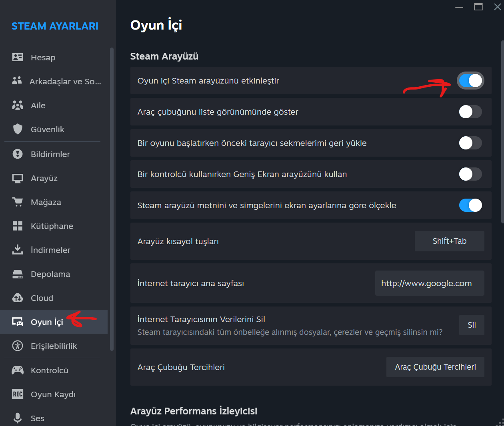Open the Hesap settings section

(54, 57)
